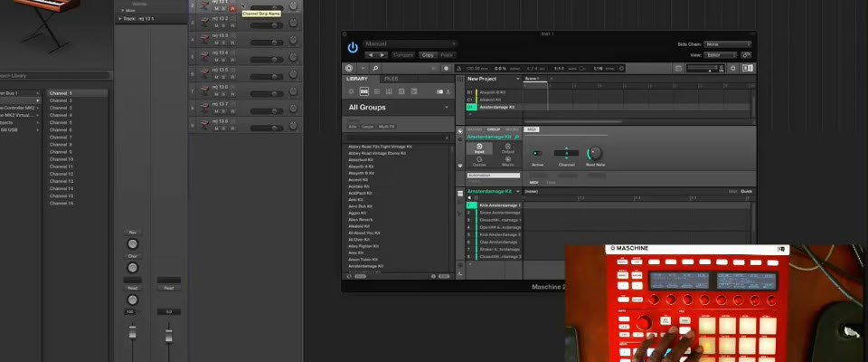The height and width of the screenshot is (362, 868).
Task: Click magnifier next to Amsterdamage Kit name
Action: (516, 137)
